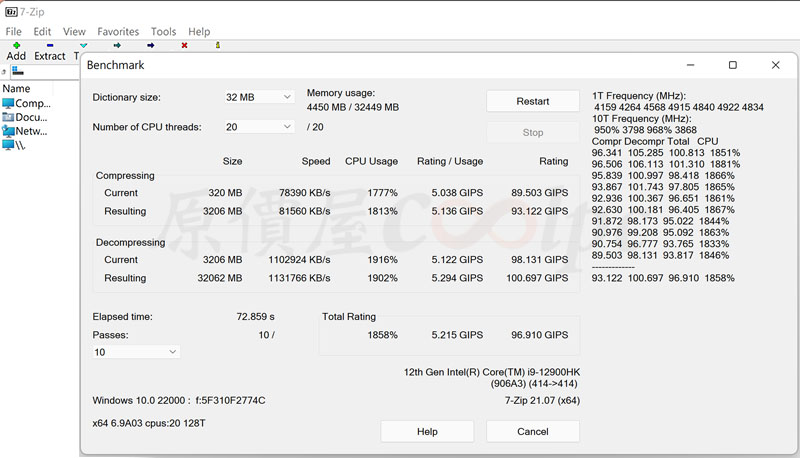Select the Comp... row text
This screenshot has width=800, height=458.
point(33,104)
